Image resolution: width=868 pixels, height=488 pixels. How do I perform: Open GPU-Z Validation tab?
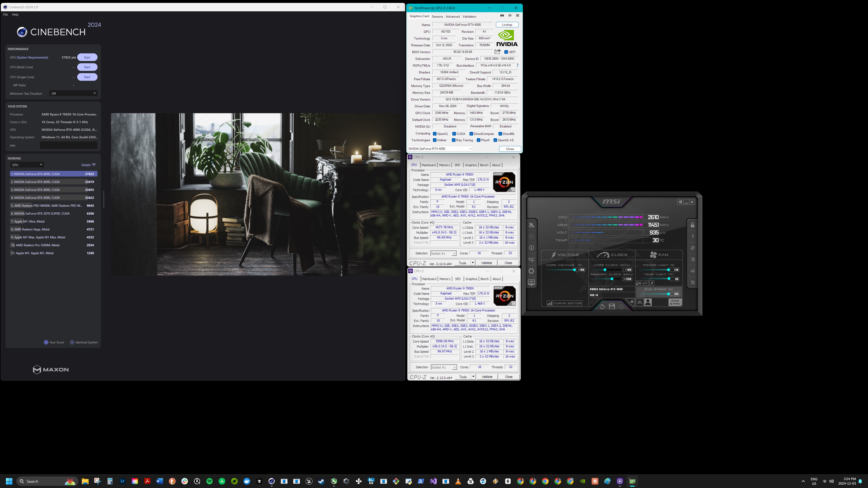point(469,16)
